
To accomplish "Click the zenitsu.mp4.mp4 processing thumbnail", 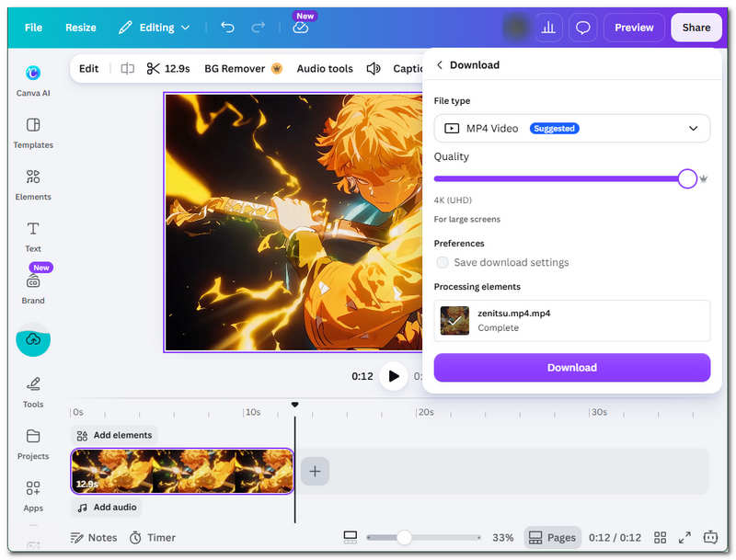I will pos(454,321).
